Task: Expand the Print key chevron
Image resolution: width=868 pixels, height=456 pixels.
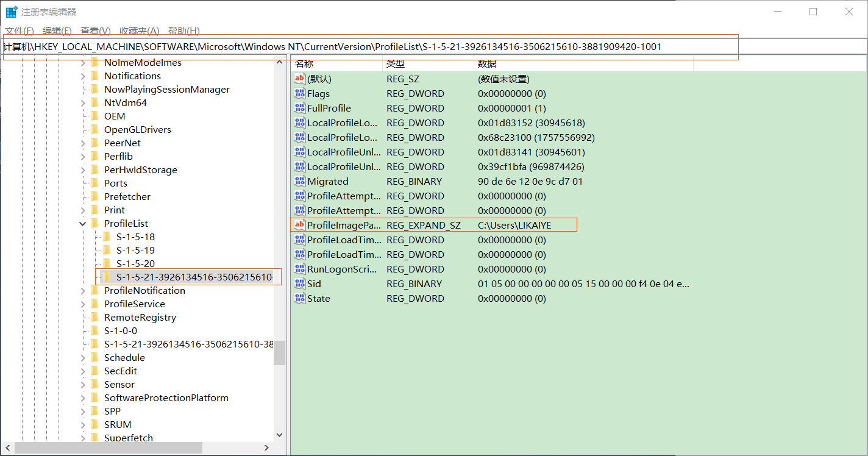Action: tap(83, 210)
